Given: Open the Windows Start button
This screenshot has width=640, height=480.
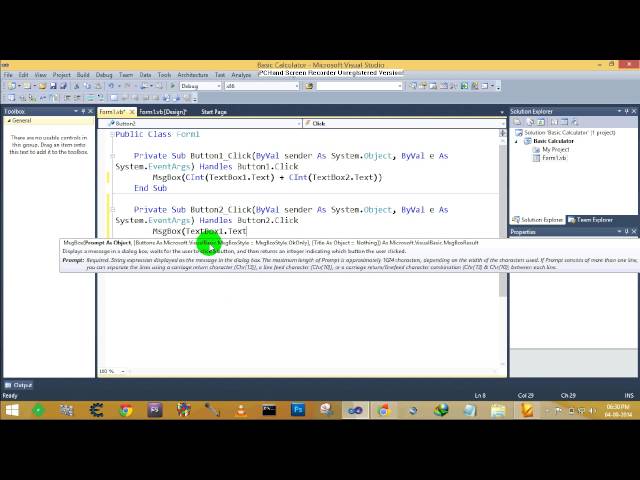Looking at the screenshot, I should (x=12, y=410).
